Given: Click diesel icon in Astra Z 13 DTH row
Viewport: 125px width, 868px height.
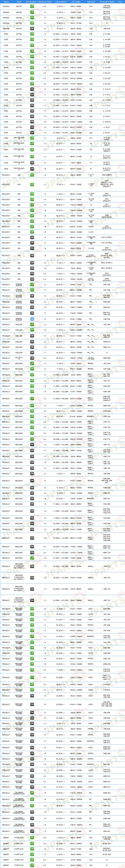Looking at the screenshot, I should pyautogui.click(x=32, y=89).
